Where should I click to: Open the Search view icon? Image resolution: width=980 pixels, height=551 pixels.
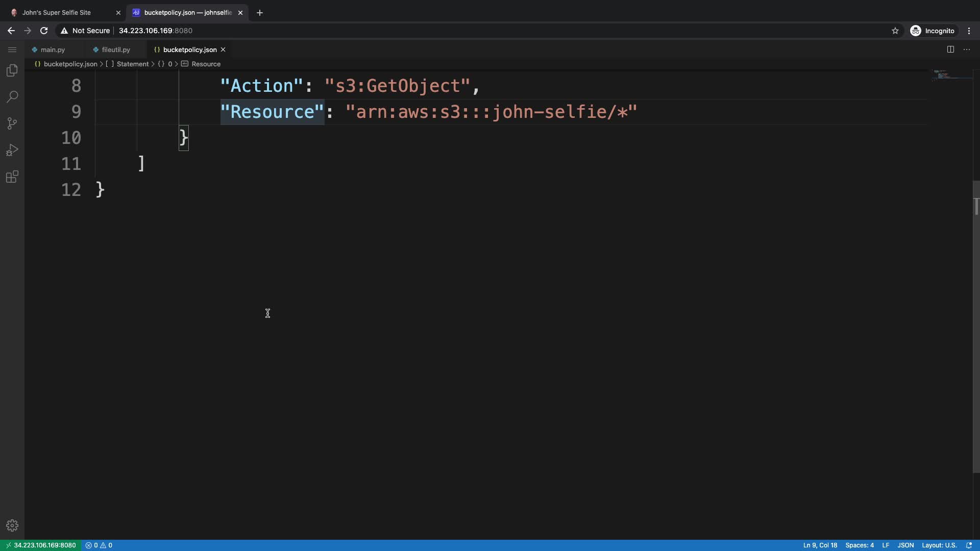(x=12, y=97)
